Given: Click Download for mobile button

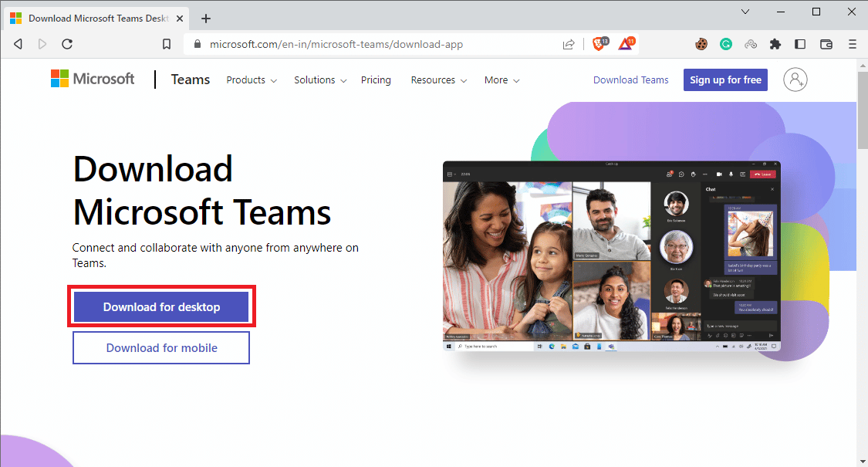Looking at the screenshot, I should point(161,348).
